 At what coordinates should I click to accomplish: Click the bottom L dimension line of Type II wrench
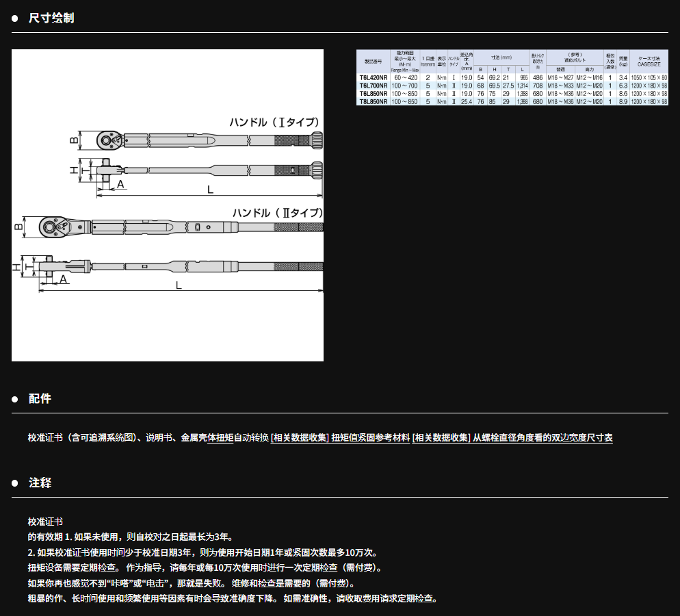179,291
